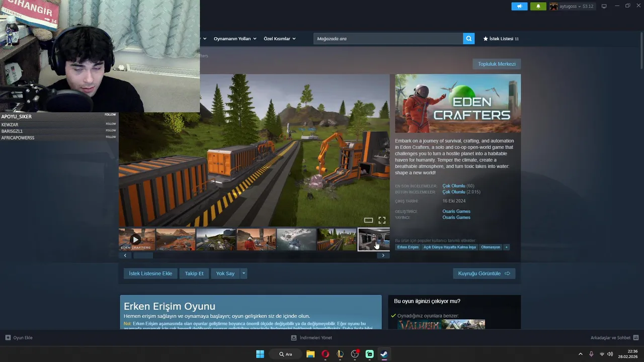Select the snowy spaceship screenshot thumbnail
This screenshot has height=362, width=644.
(296, 239)
